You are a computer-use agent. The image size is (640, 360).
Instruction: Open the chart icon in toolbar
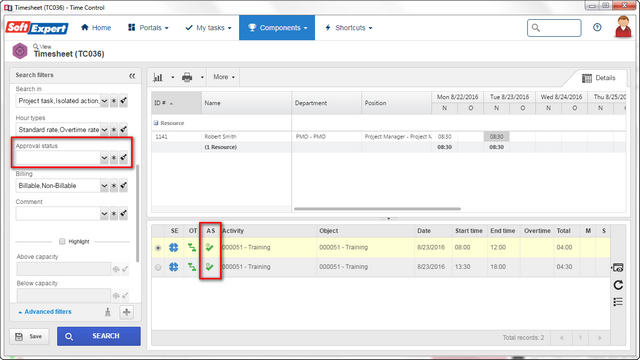[158, 77]
